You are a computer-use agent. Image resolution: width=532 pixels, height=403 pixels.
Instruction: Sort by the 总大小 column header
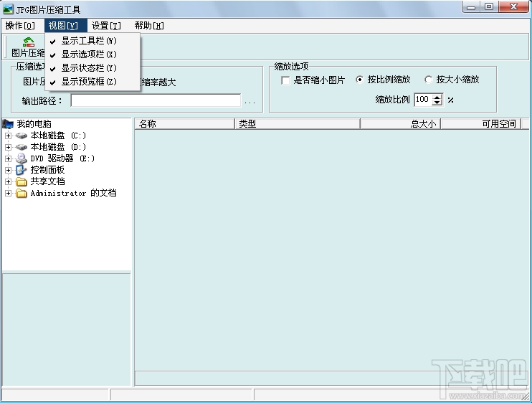(x=400, y=124)
